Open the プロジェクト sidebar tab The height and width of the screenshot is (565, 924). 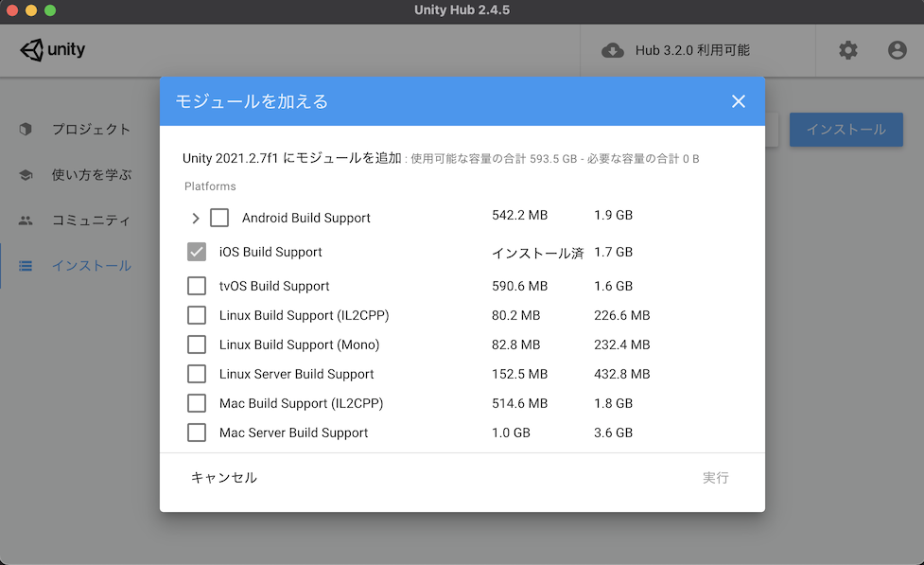91,129
